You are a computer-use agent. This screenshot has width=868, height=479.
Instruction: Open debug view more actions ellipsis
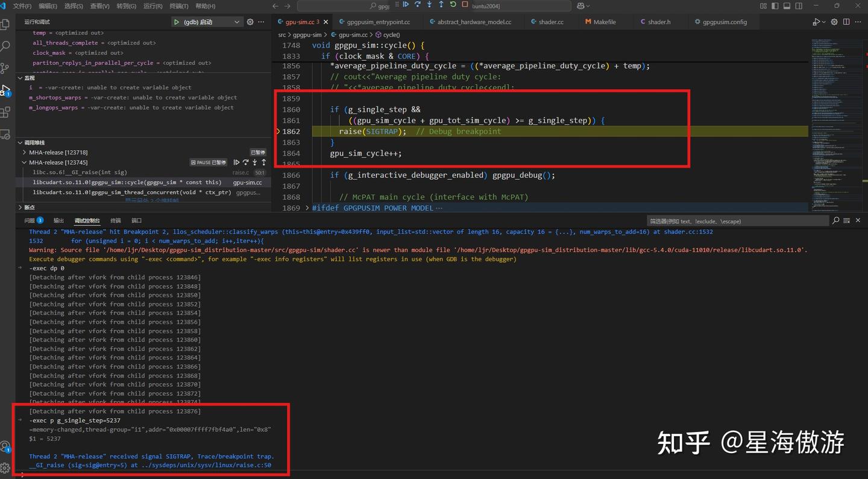[261, 22]
